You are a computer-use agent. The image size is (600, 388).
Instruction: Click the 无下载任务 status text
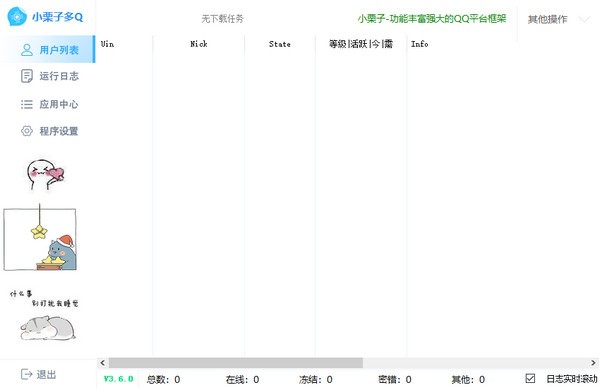click(x=222, y=18)
